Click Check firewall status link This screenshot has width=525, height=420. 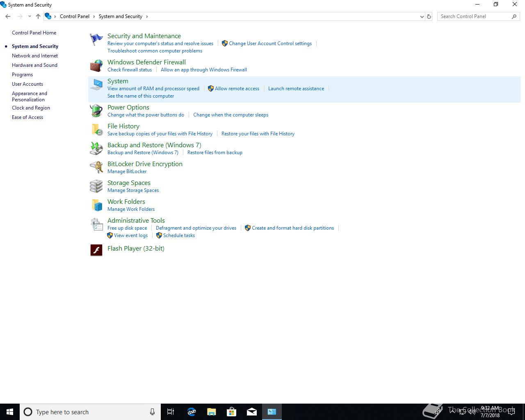click(x=130, y=70)
